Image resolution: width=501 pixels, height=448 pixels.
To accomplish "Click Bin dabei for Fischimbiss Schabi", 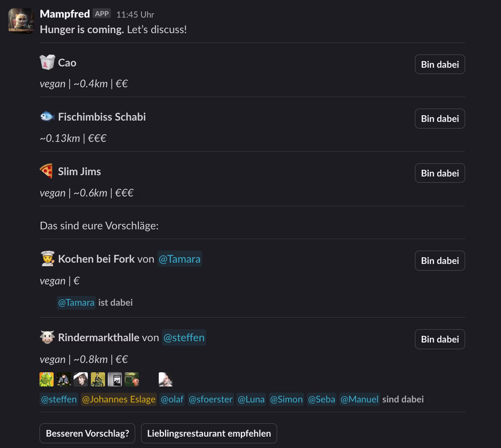I will pos(440,119).
